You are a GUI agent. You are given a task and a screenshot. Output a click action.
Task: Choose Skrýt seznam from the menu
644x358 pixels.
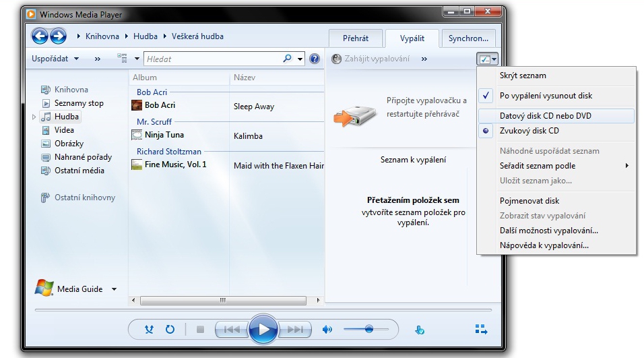coord(556,76)
